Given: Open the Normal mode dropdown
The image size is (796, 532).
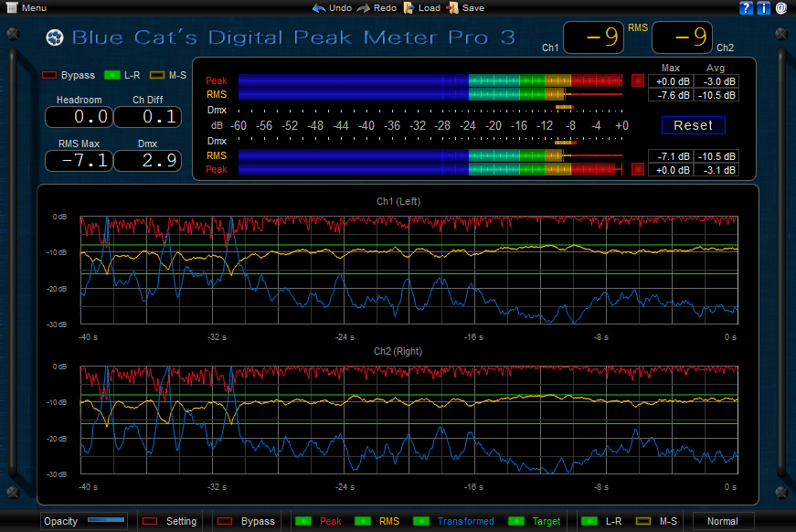Looking at the screenshot, I should coord(722,521).
